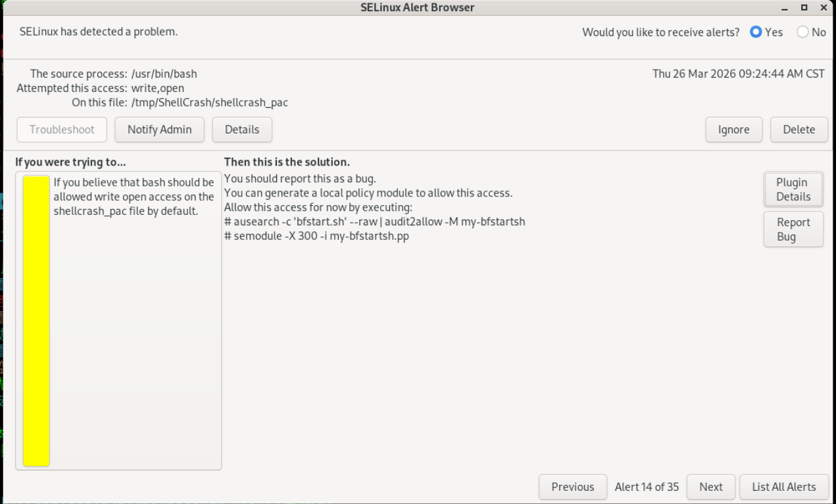Screen dimensions: 836x504
Task: Select Yes to receive alerts
Action: 756,32
